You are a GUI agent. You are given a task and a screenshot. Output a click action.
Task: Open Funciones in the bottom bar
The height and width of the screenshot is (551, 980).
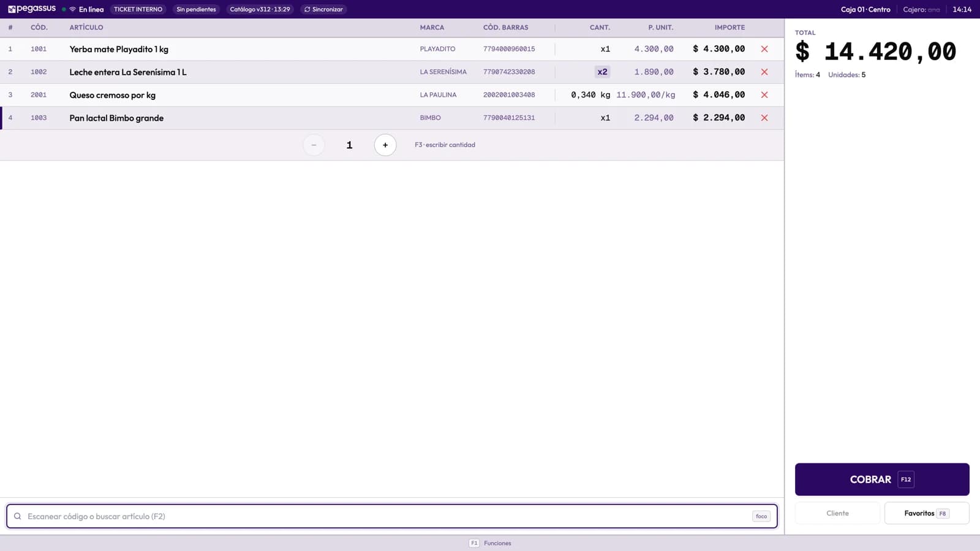coord(497,543)
